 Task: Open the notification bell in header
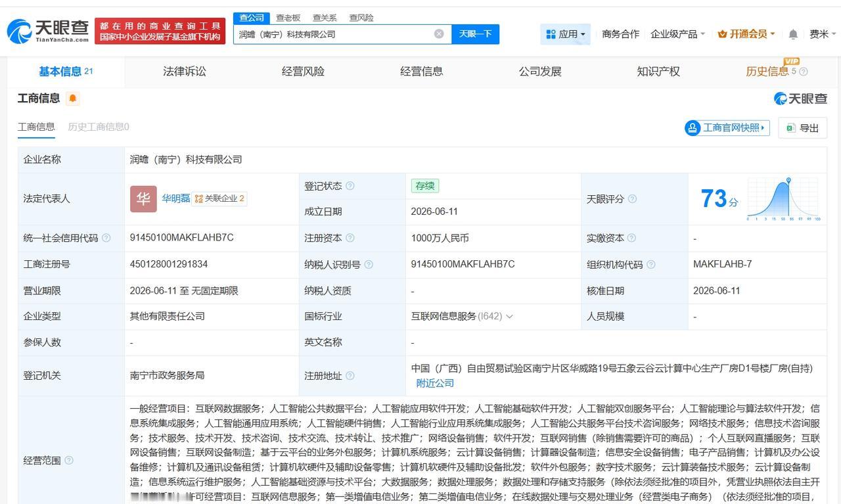point(793,34)
